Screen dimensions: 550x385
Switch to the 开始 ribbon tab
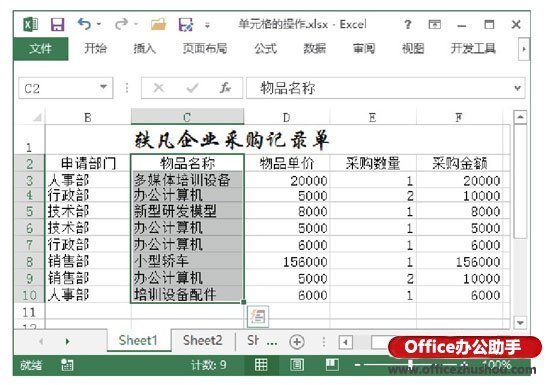95,48
